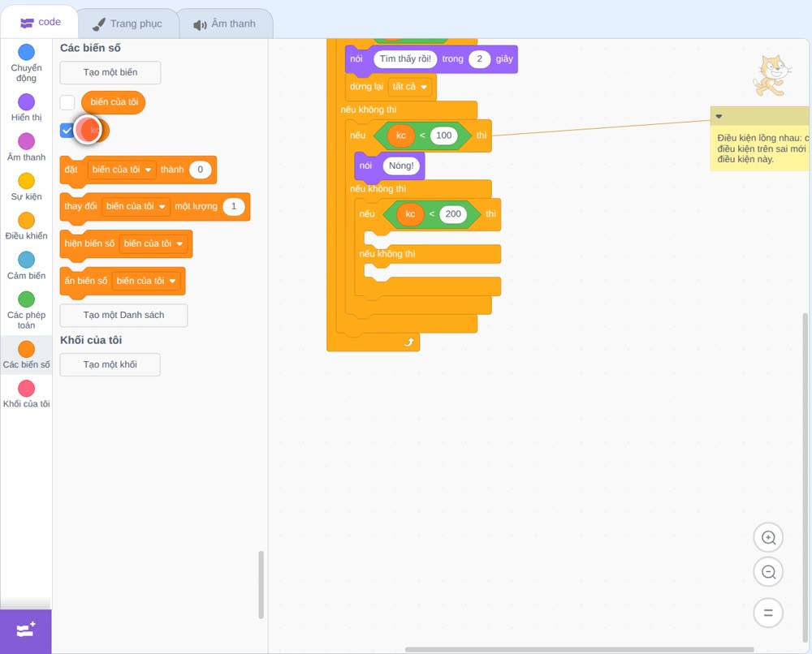Open the Khối của tôi category
The image size is (812, 654).
[26, 394]
